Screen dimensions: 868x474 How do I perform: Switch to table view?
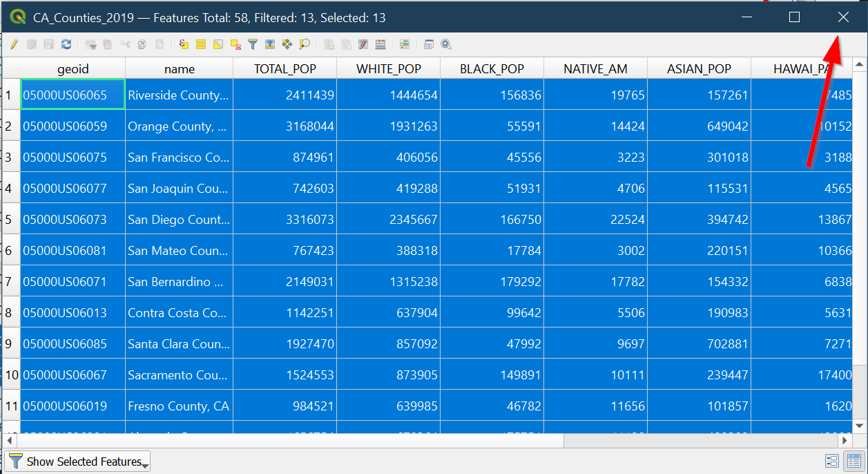(x=853, y=461)
